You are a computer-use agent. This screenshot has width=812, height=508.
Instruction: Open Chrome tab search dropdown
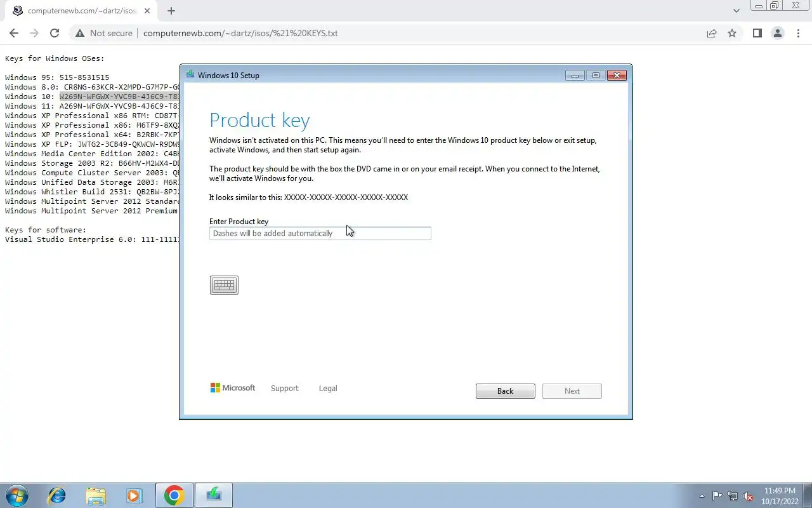[736, 11]
